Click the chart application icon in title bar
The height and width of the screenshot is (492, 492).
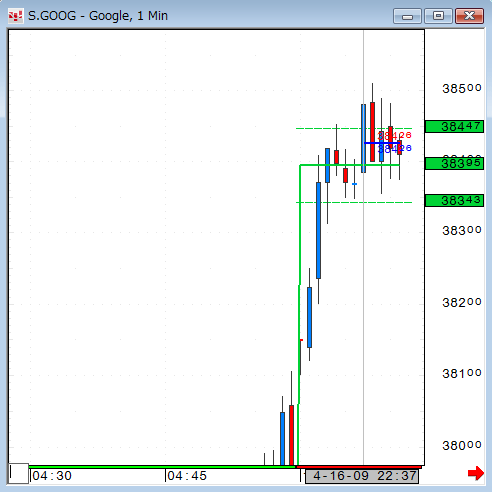[x=16, y=16]
